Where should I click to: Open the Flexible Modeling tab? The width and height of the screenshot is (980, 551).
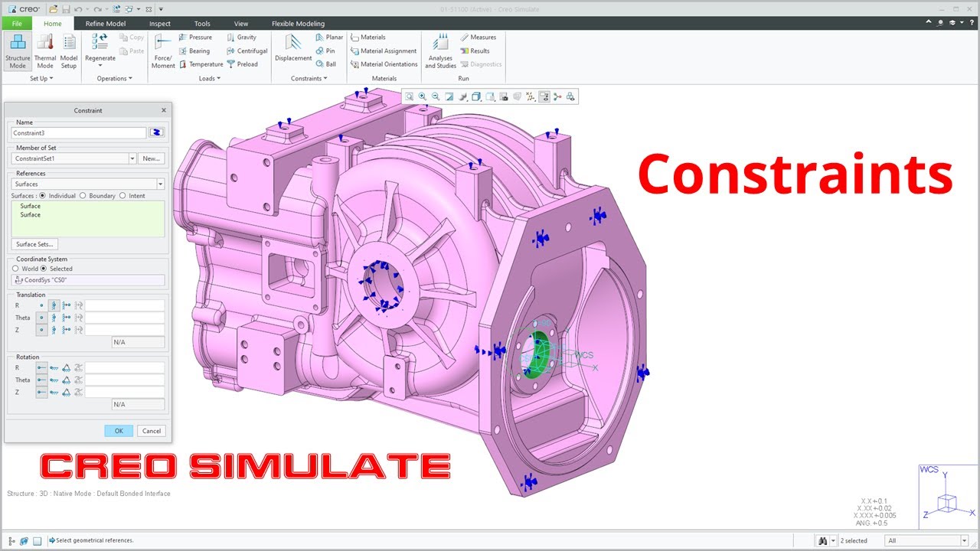[x=298, y=23]
